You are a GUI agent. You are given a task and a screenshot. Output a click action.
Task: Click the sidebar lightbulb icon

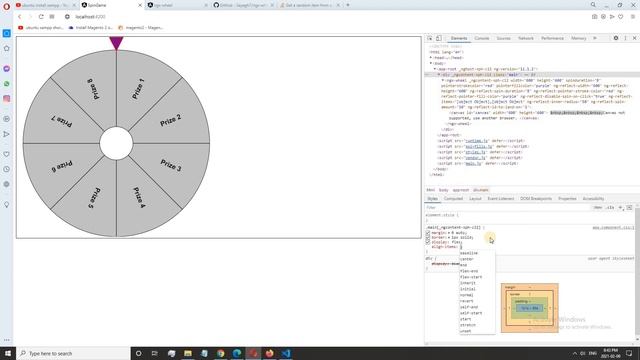[x=7, y=204]
